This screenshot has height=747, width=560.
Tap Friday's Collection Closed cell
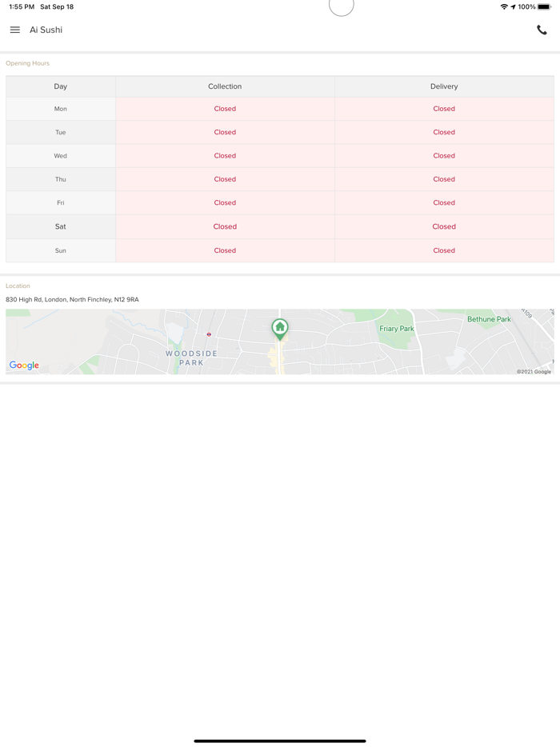pyautogui.click(x=225, y=202)
